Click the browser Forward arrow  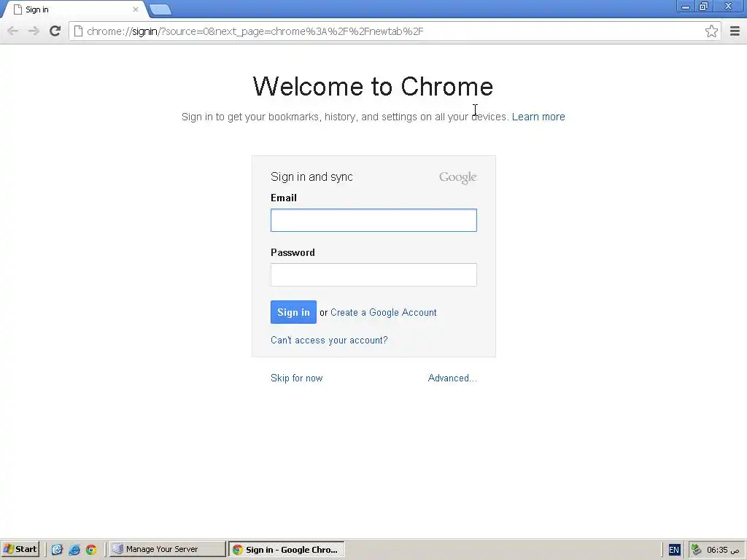tap(34, 31)
